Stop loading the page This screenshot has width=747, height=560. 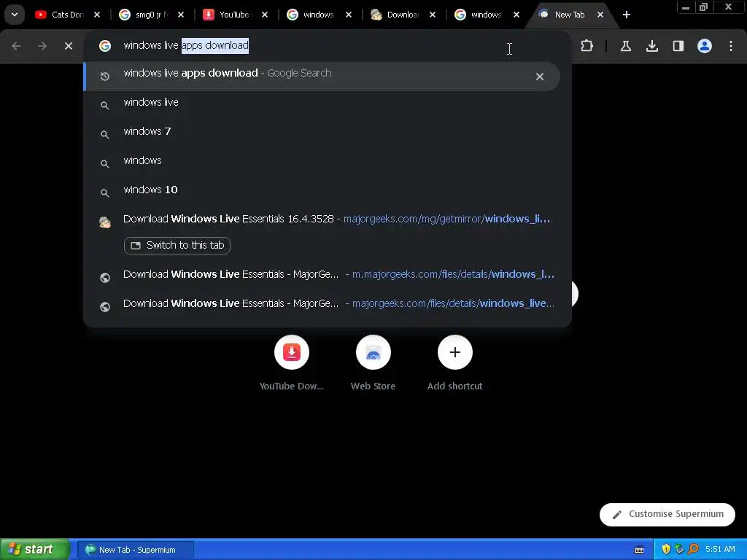[x=69, y=46]
